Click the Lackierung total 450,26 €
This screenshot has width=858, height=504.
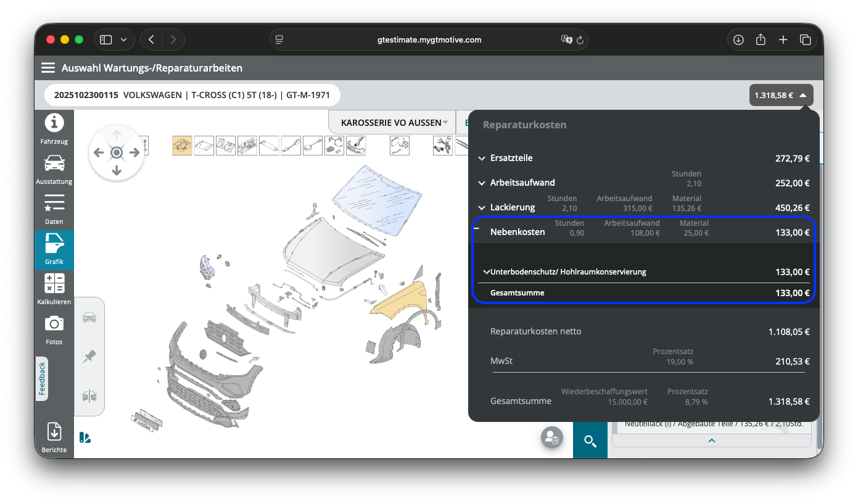tap(793, 207)
